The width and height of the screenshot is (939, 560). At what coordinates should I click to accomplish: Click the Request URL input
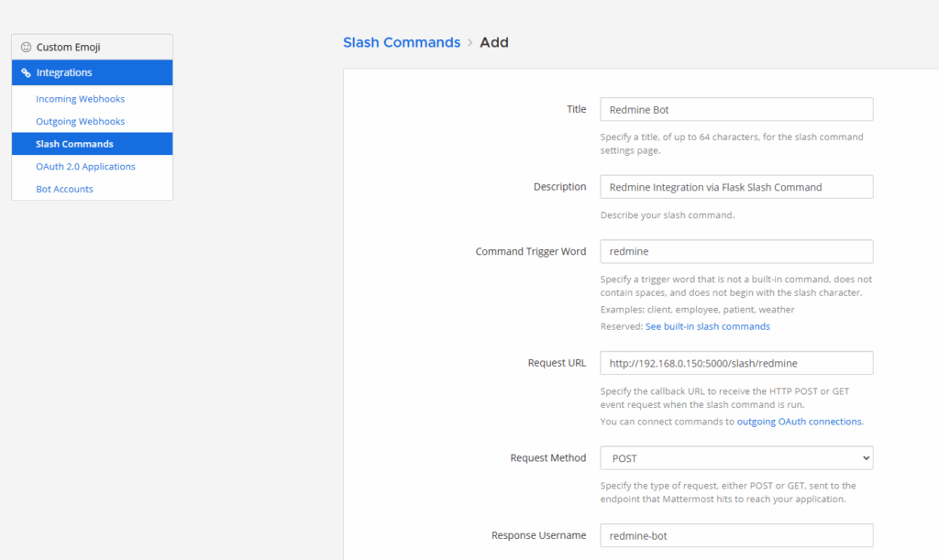point(735,363)
